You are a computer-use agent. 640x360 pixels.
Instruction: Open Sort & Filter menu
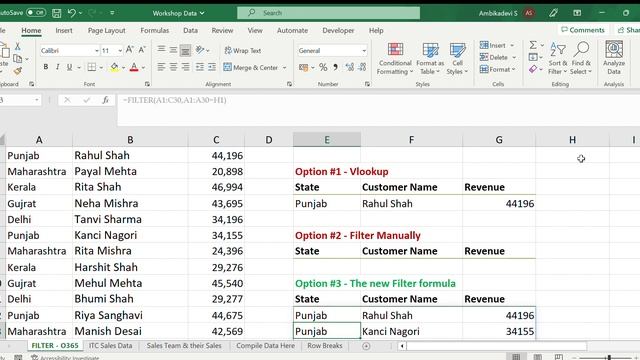click(x=558, y=58)
